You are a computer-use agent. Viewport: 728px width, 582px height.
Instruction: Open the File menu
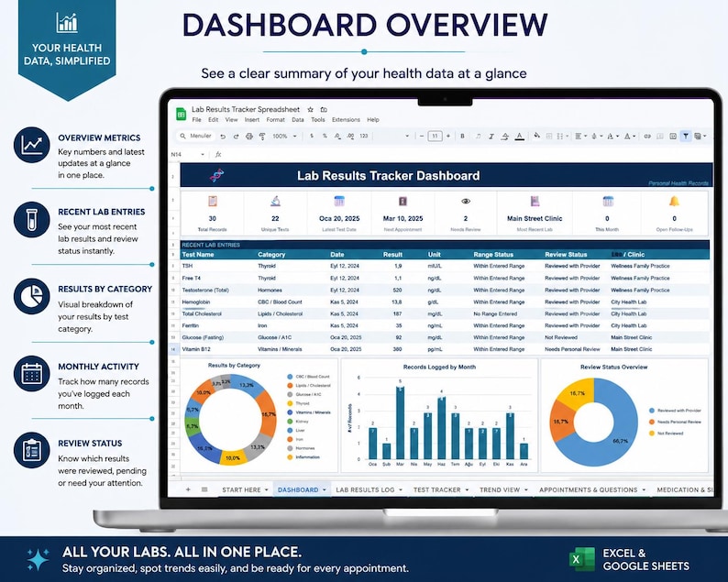[x=197, y=120]
